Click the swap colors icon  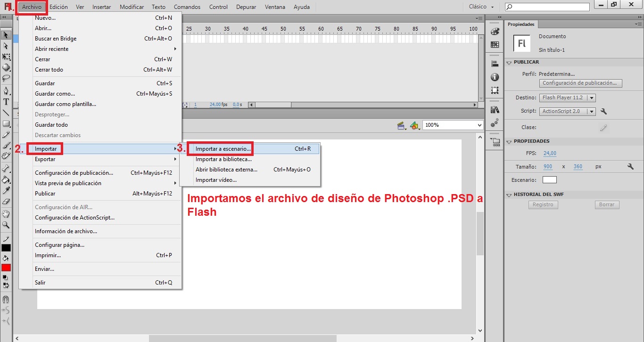pos(6,285)
